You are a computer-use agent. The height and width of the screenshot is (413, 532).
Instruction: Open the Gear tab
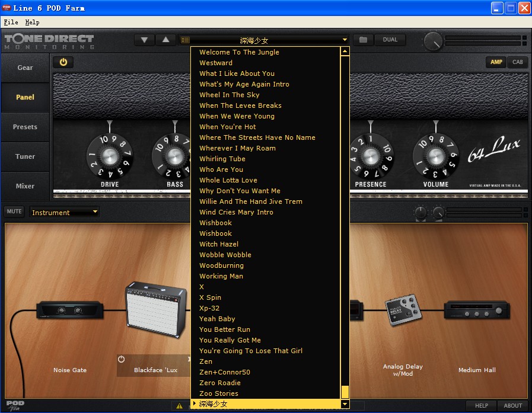(x=25, y=68)
